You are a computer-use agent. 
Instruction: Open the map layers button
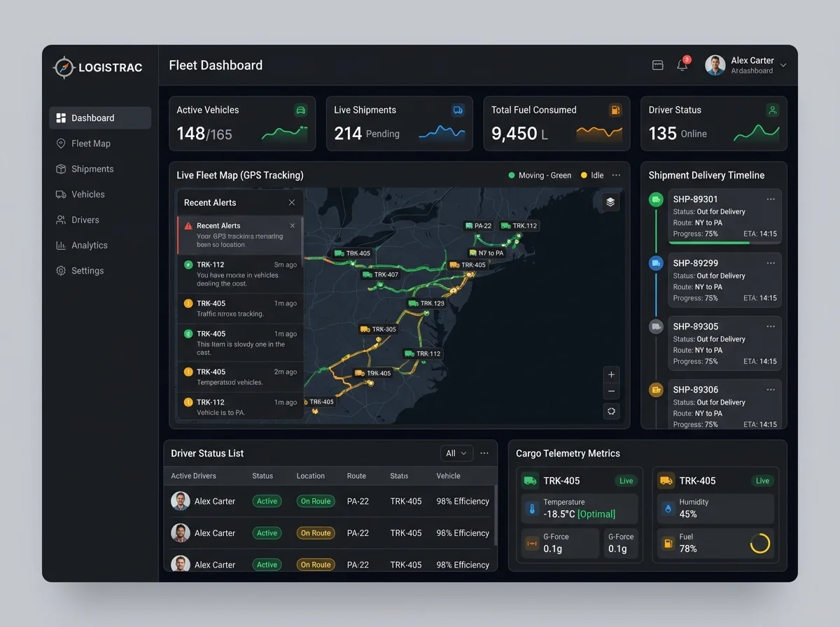click(610, 202)
